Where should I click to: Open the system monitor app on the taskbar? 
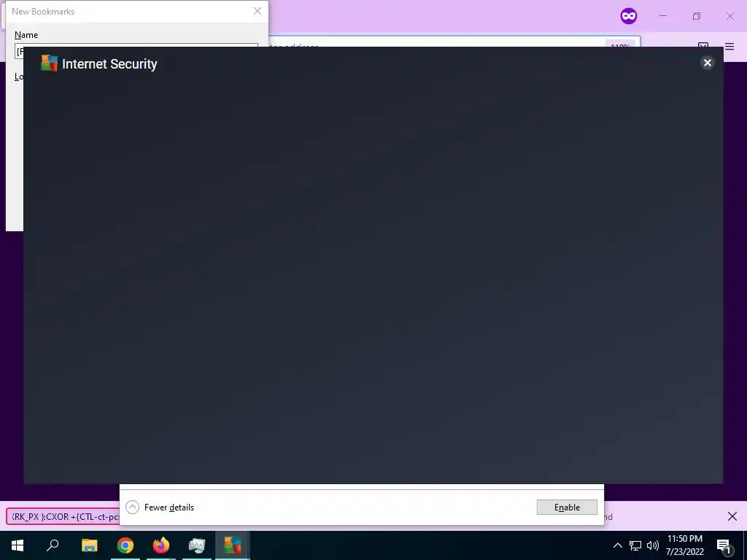click(x=197, y=545)
